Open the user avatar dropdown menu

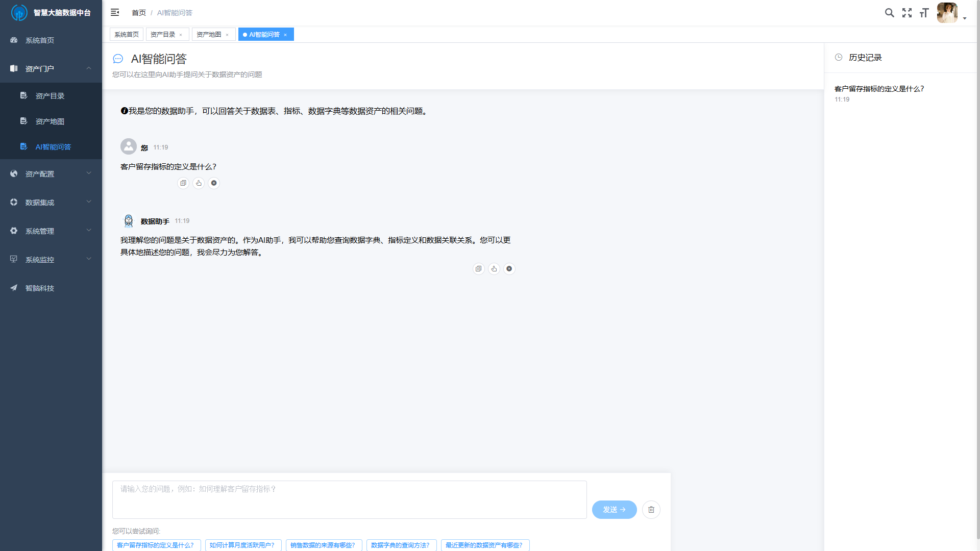[947, 13]
